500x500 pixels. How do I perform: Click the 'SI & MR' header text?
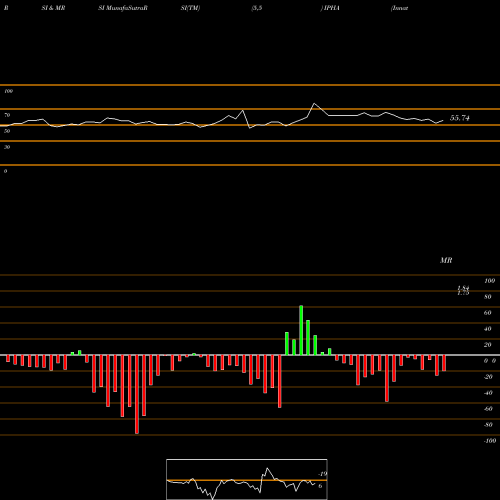pyautogui.click(x=53, y=8)
